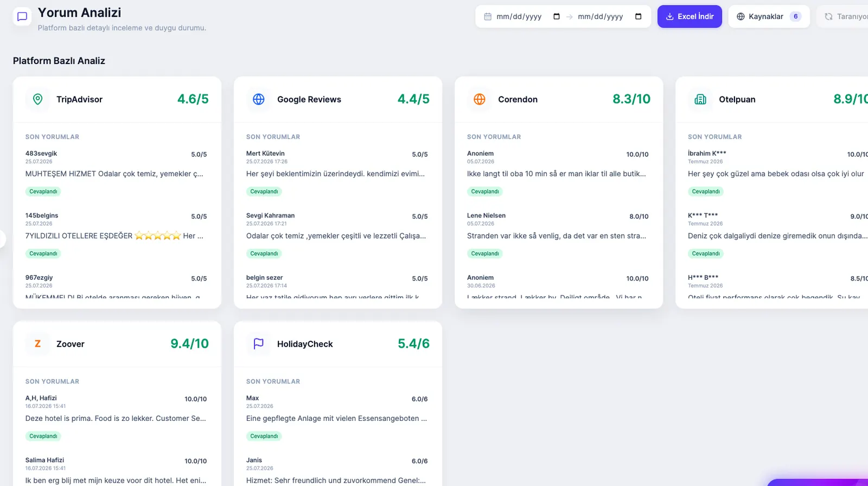Click the Corendon orange globe icon

(480, 99)
